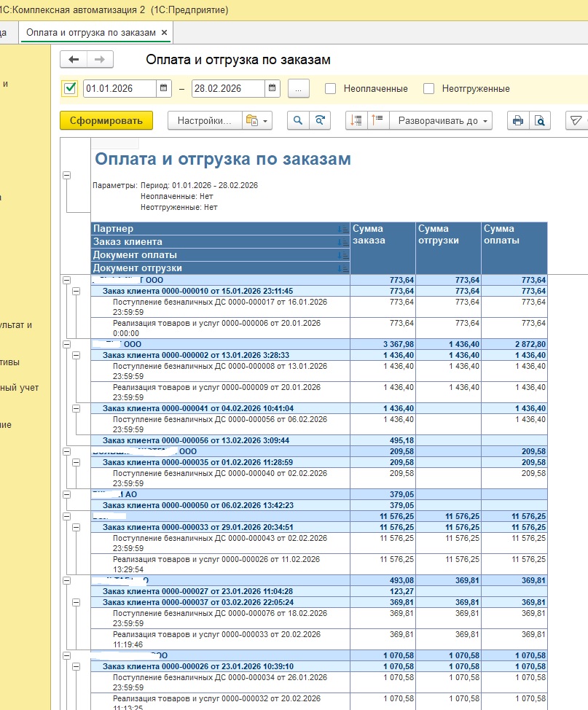This screenshot has height=710, width=588.
Task: Click the find next icon
Action: pos(319,121)
